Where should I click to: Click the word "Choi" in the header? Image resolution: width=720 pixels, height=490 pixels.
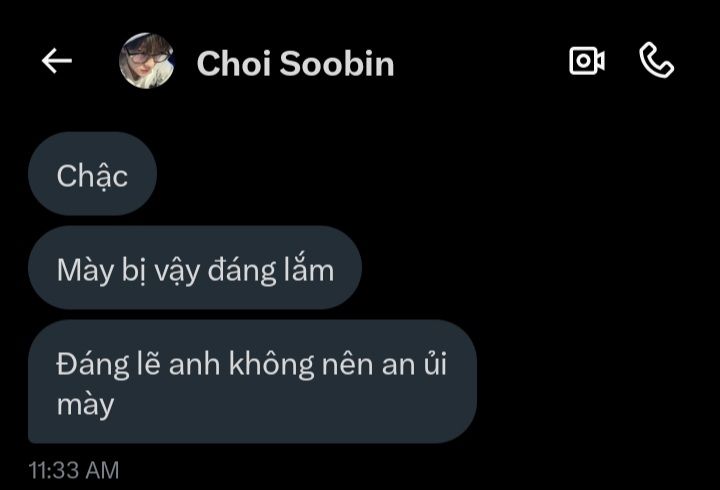point(233,63)
